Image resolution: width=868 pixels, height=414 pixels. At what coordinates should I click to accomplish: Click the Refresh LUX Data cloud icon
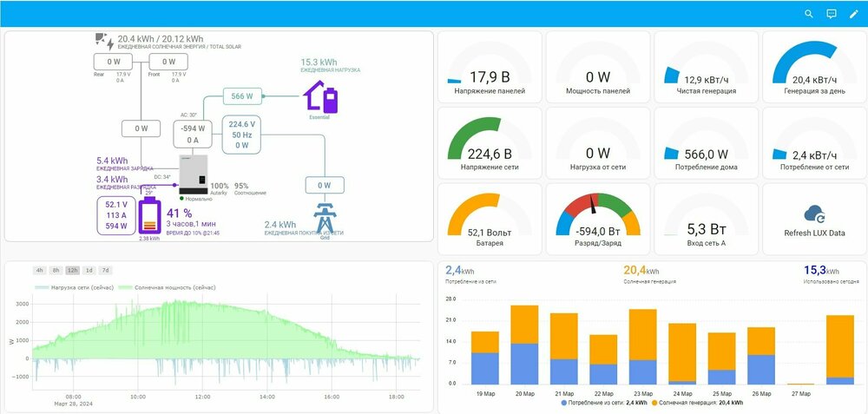tap(814, 214)
